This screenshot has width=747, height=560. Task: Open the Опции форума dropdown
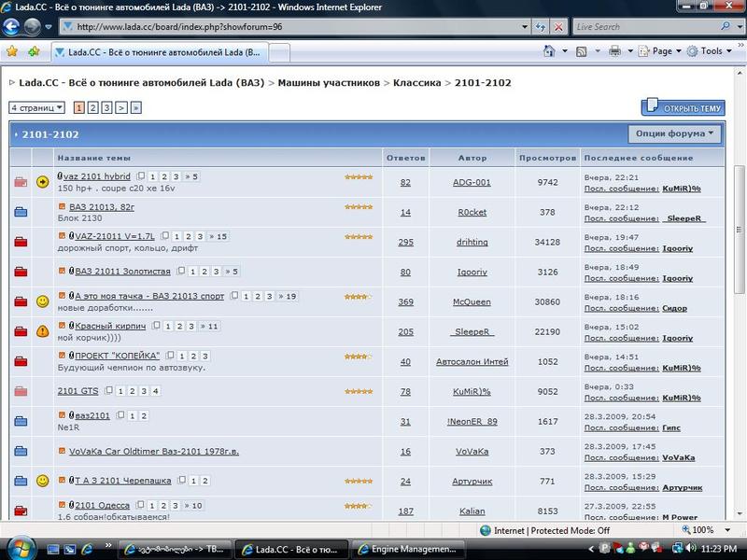(x=674, y=133)
